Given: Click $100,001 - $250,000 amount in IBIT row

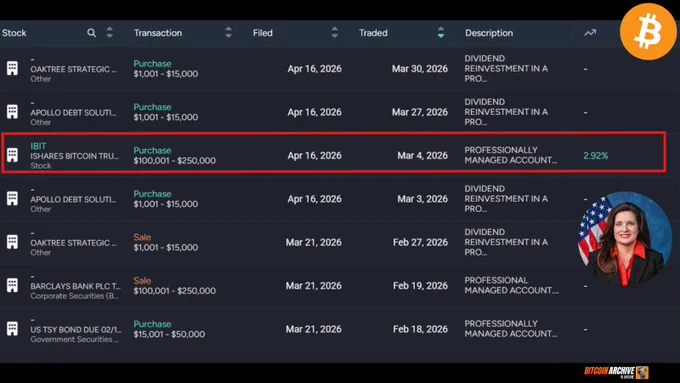Looking at the screenshot, I should tap(174, 160).
